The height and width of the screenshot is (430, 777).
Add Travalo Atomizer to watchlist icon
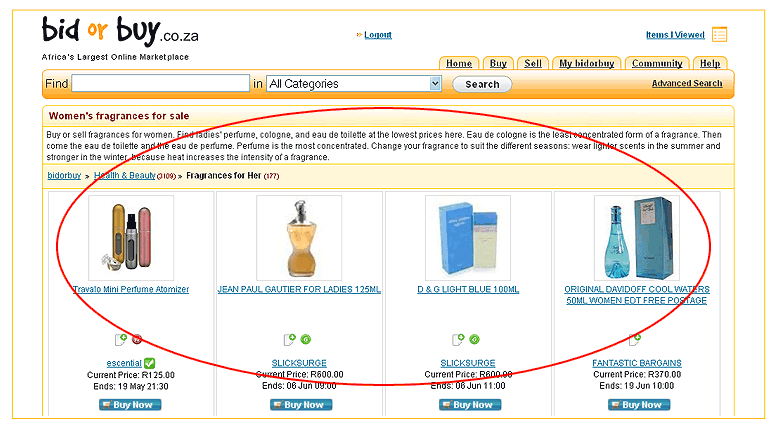pyautogui.click(x=121, y=339)
